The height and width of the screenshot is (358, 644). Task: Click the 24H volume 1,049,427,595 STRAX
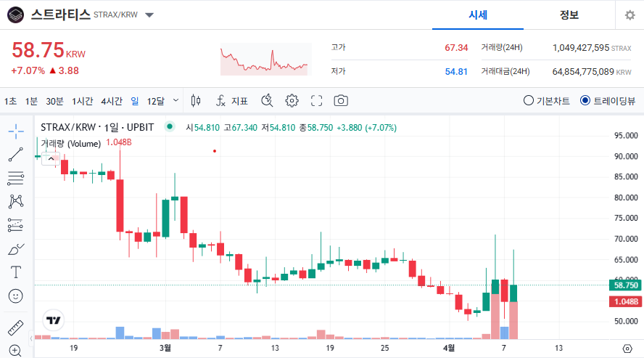(592, 48)
